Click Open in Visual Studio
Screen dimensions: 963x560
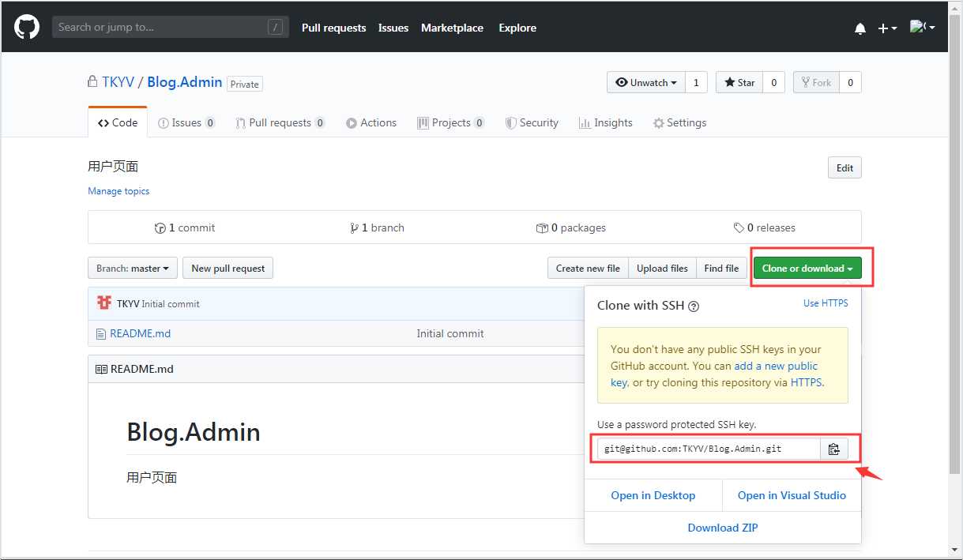792,495
